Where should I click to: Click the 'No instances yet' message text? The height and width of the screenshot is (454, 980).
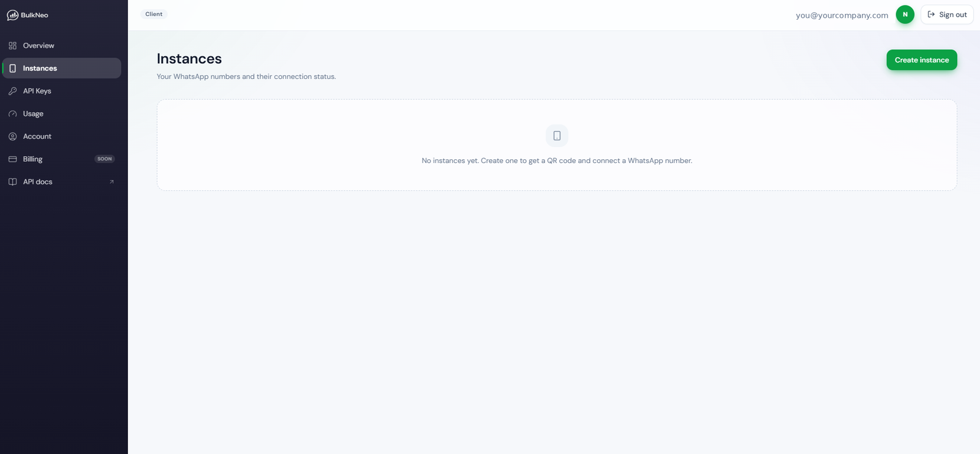point(557,161)
